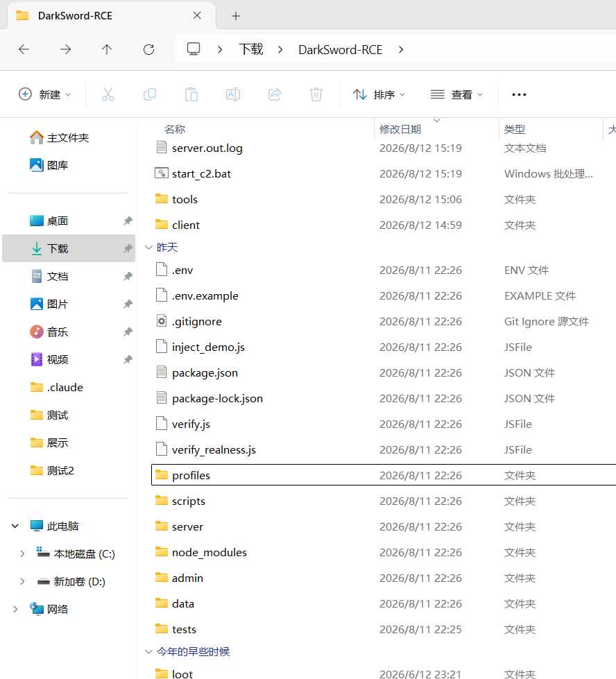Select server.out.log file
The height and width of the screenshot is (679, 616).
pos(384,148)
